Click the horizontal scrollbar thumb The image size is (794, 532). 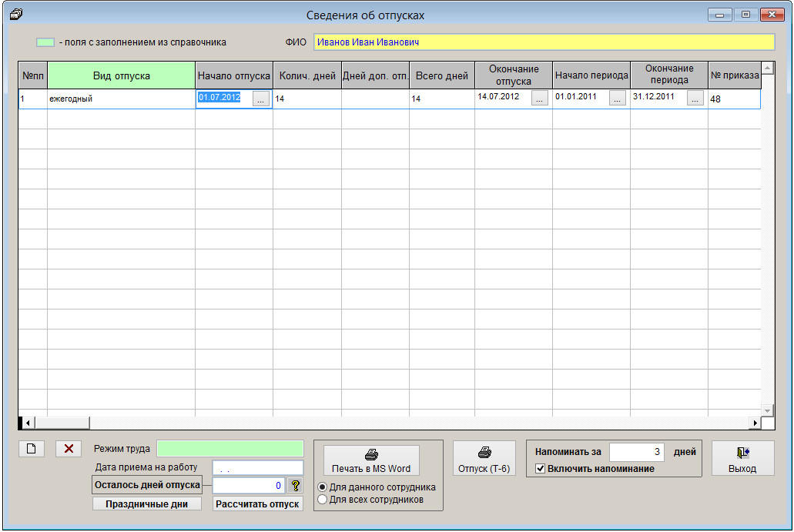[x=62, y=423]
